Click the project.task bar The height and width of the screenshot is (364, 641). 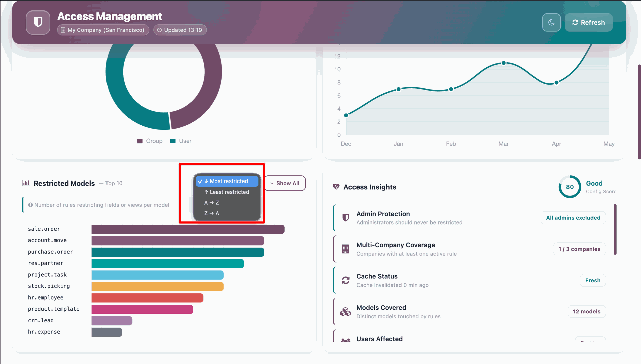[158, 275]
